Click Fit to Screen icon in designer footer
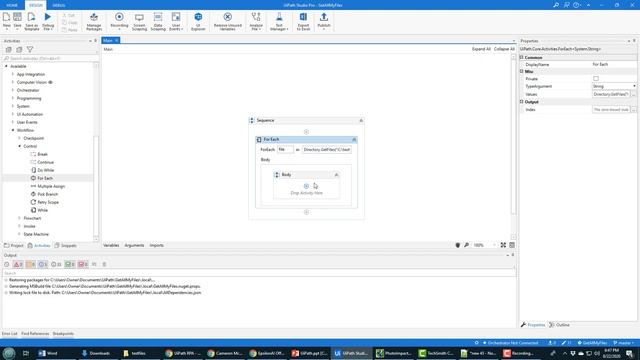The height and width of the screenshot is (360, 640). tap(503, 245)
